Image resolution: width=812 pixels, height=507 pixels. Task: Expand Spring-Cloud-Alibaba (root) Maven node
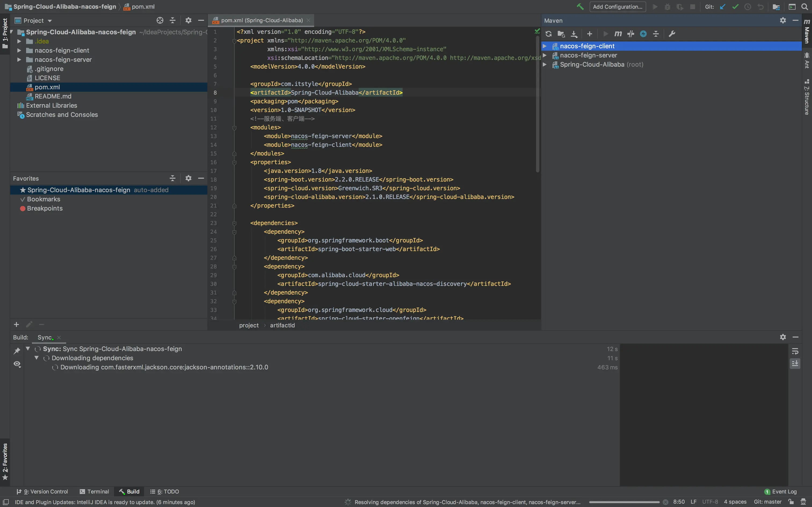coord(545,64)
